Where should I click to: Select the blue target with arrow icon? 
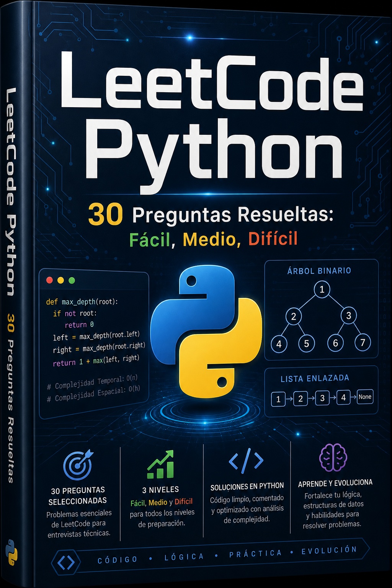tap(78, 464)
